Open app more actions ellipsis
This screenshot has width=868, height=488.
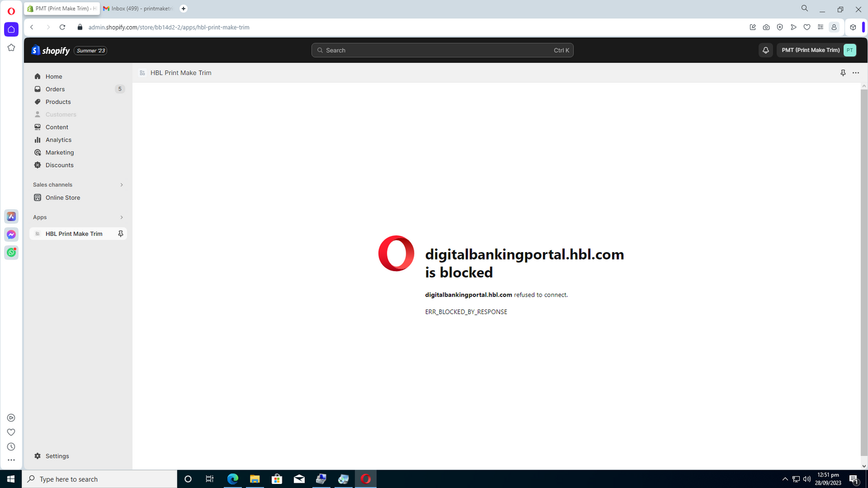[x=856, y=73]
